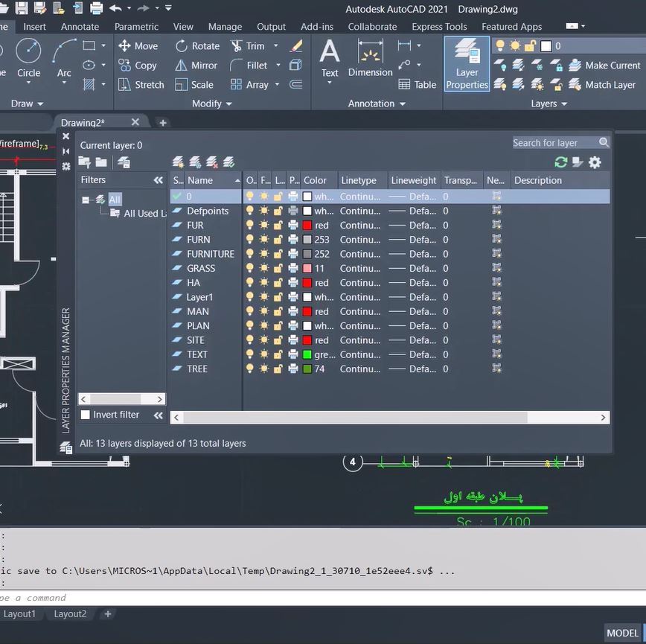Select the Trim tool
The height and width of the screenshot is (644, 646).
(248, 45)
